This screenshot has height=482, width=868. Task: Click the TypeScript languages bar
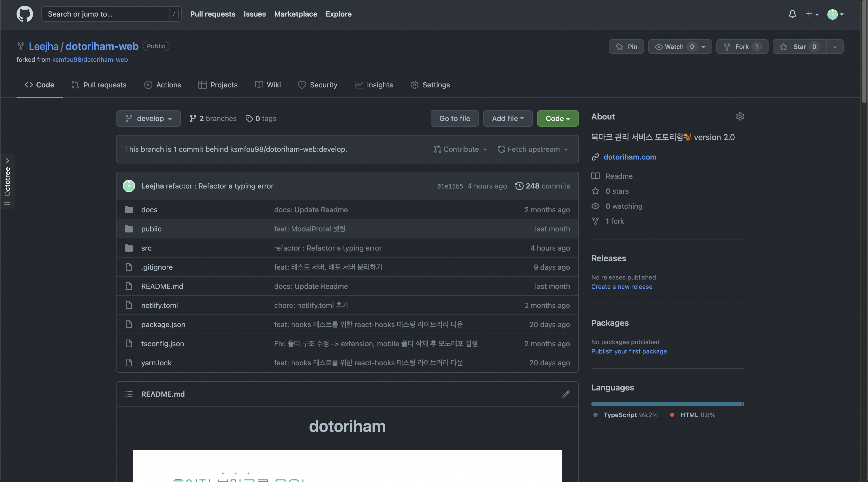[x=666, y=404]
